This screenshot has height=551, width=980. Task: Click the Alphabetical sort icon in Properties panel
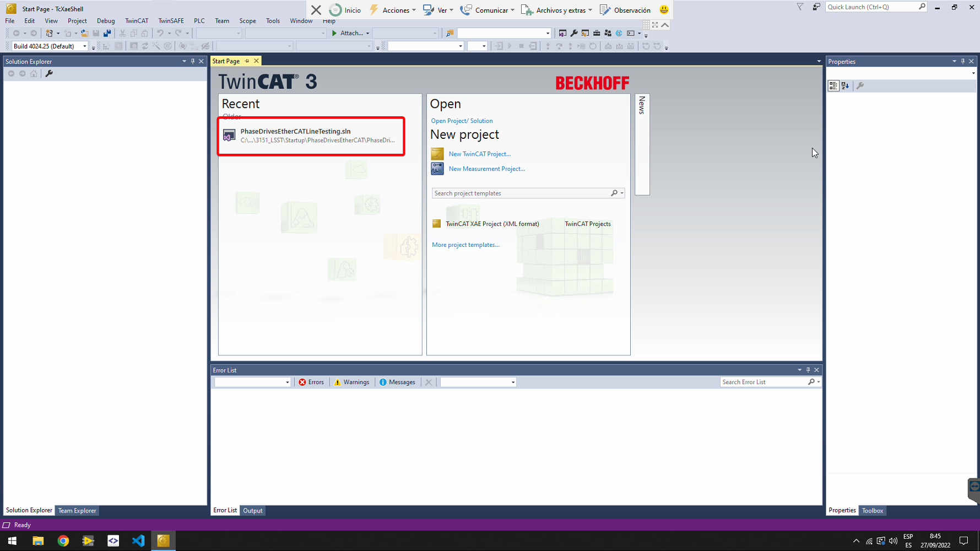coord(846,85)
